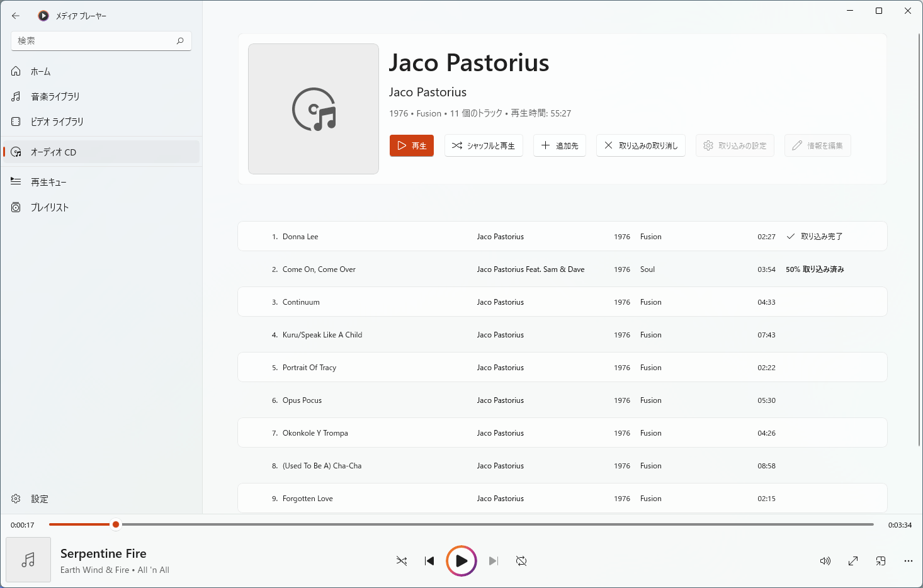Open the ホーム page

click(x=101, y=71)
